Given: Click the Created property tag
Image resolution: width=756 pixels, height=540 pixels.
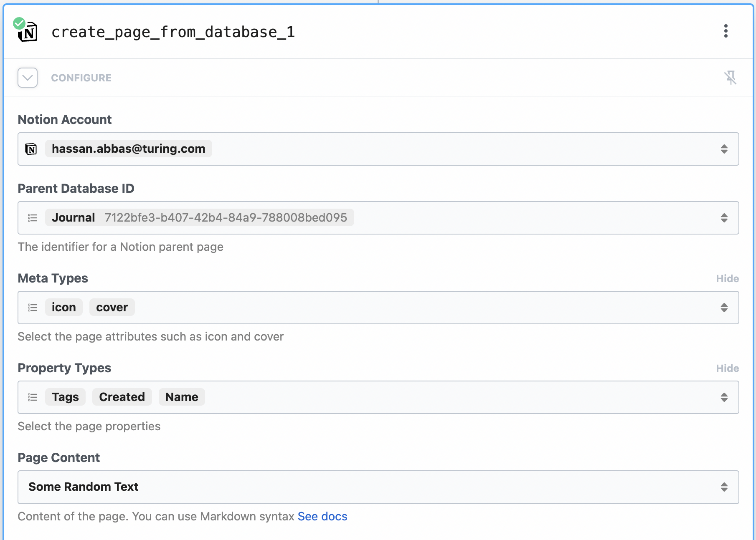Looking at the screenshot, I should [122, 397].
